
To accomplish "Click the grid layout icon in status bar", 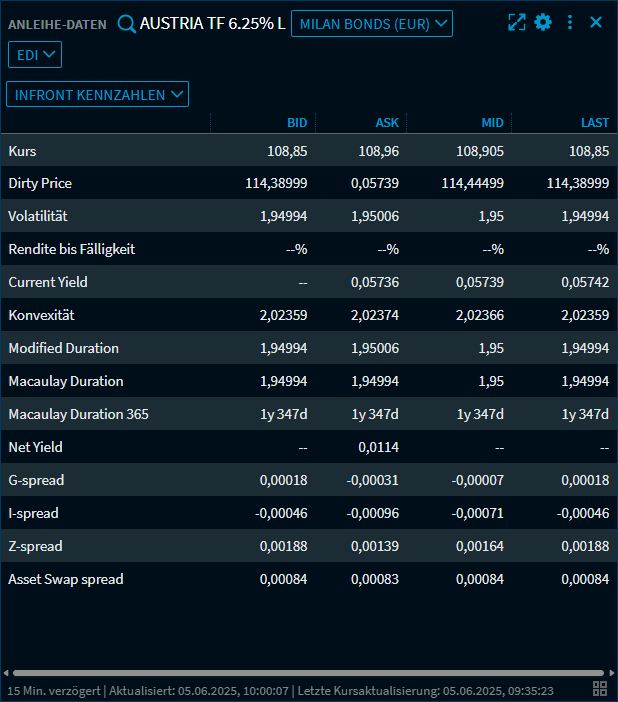I will point(600,688).
